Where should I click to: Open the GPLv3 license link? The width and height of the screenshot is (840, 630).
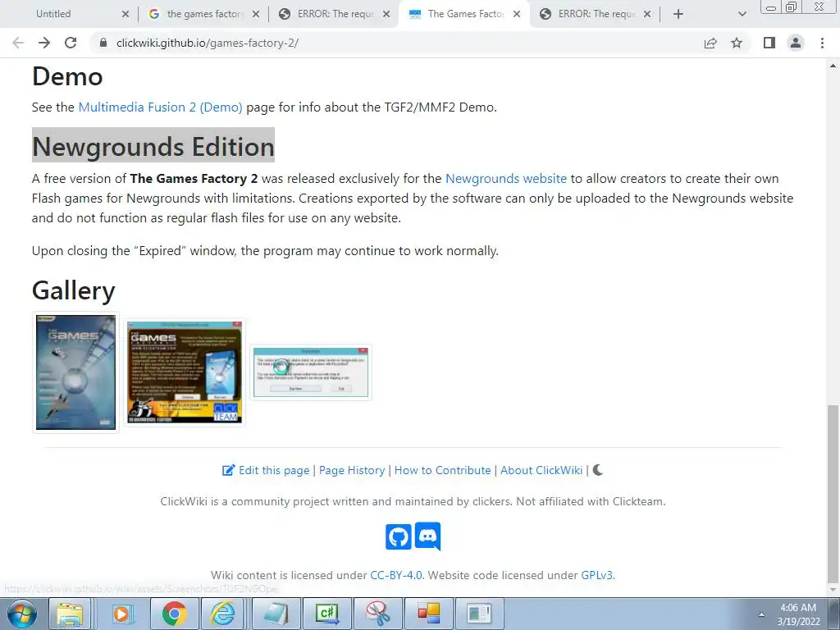(x=597, y=575)
